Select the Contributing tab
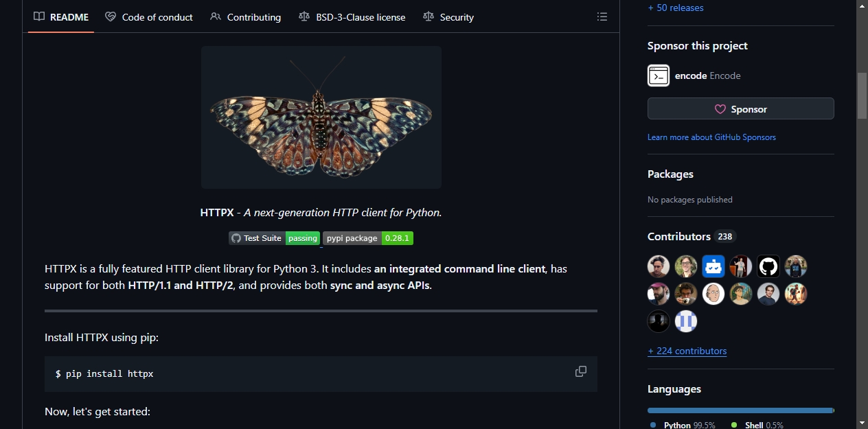 tap(246, 17)
